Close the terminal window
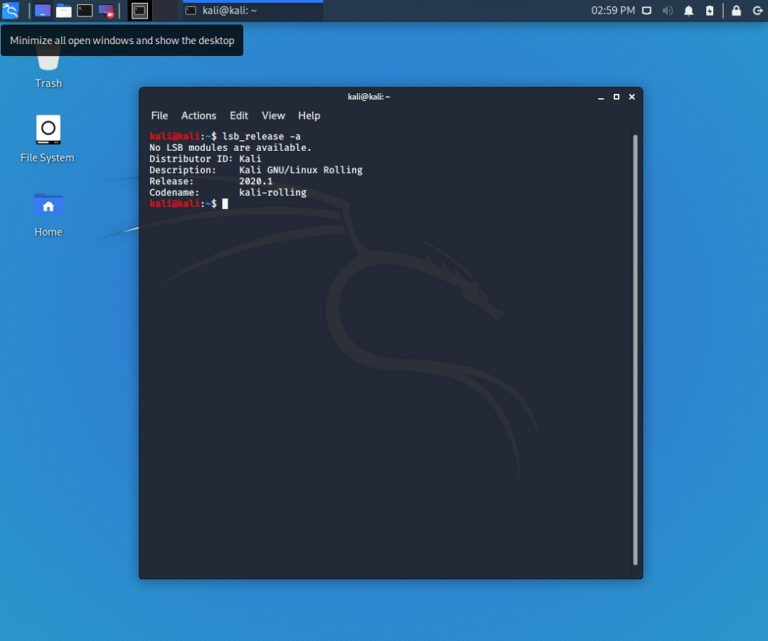768x641 pixels. 632,97
